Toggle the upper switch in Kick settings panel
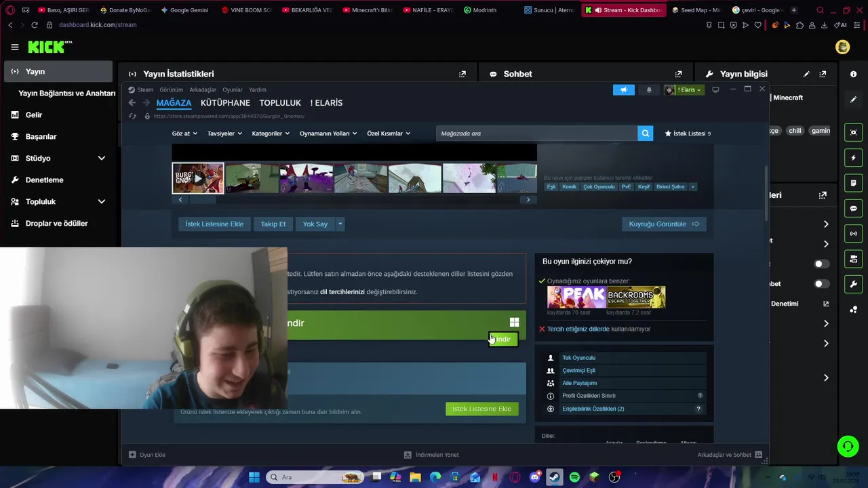868x488 pixels. [821, 264]
